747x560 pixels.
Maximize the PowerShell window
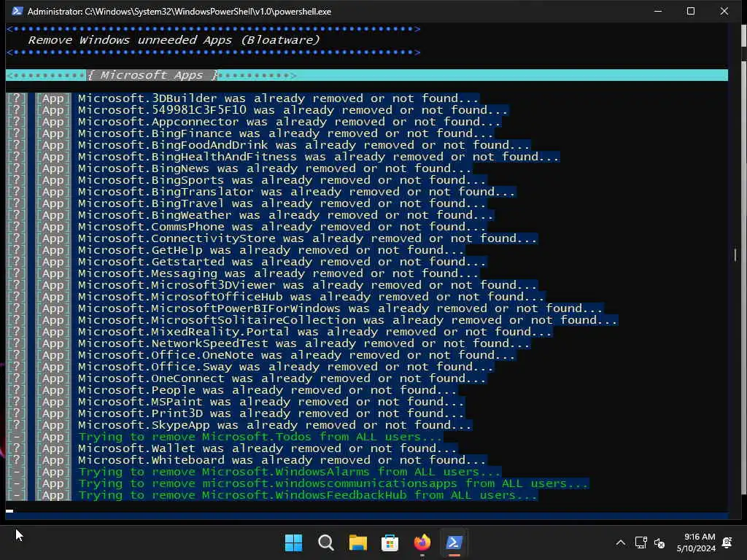click(691, 11)
